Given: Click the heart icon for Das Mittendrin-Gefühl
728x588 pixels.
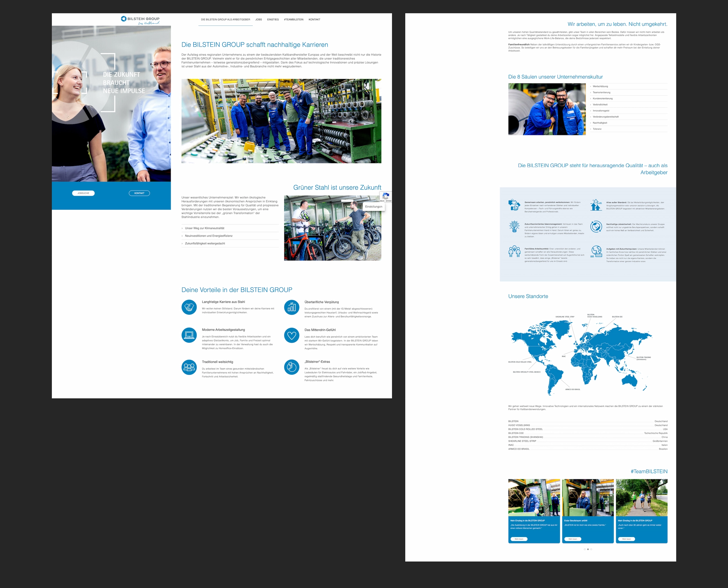Looking at the screenshot, I should click(291, 335).
